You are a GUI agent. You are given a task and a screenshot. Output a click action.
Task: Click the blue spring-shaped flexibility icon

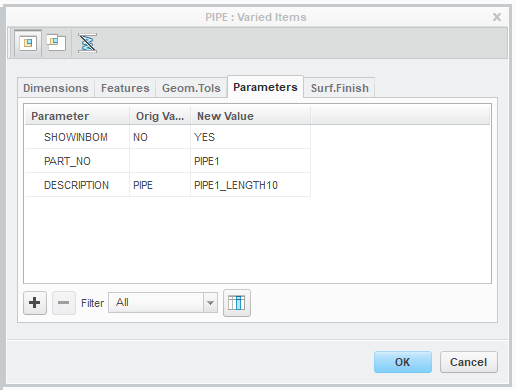[87, 43]
